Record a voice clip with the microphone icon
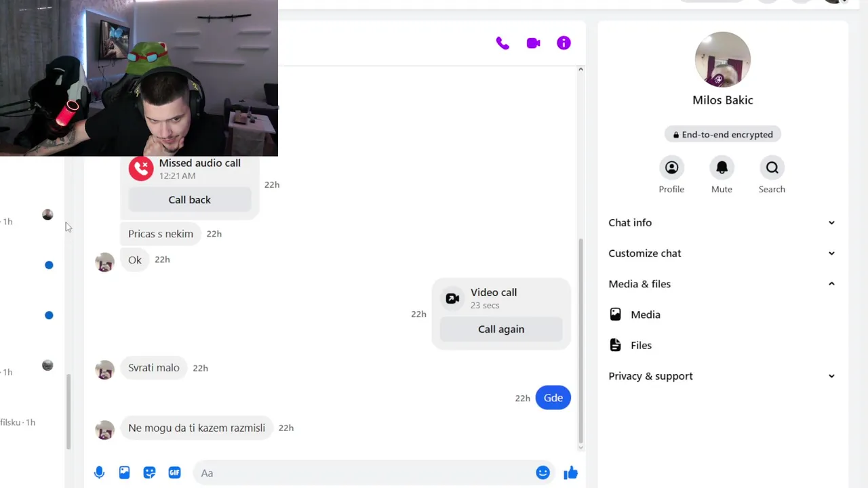Image resolution: width=868 pixels, height=488 pixels. (99, 473)
